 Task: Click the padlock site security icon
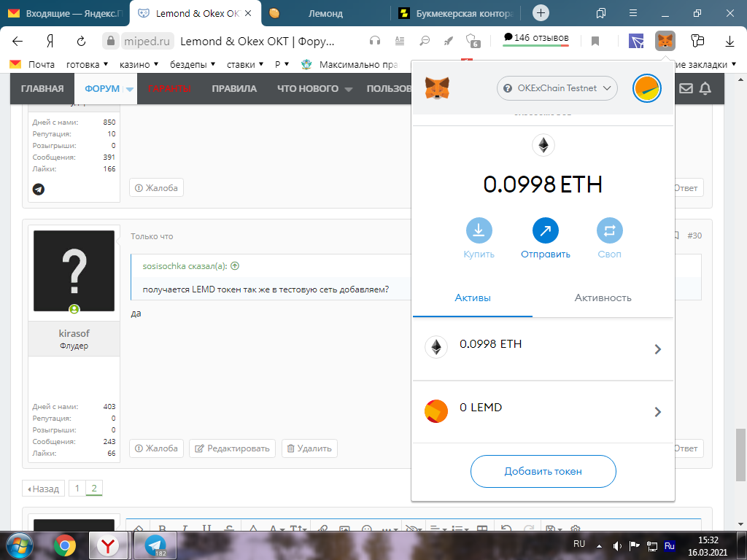[x=111, y=41]
